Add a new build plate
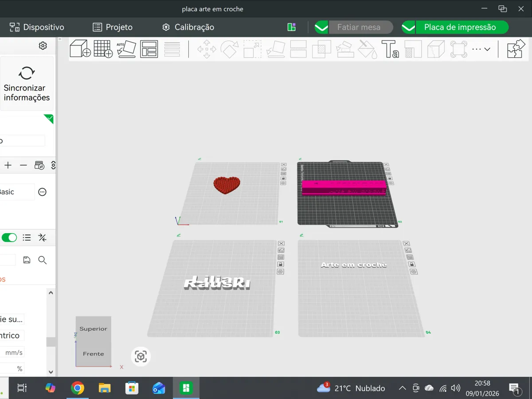 pos(103,49)
